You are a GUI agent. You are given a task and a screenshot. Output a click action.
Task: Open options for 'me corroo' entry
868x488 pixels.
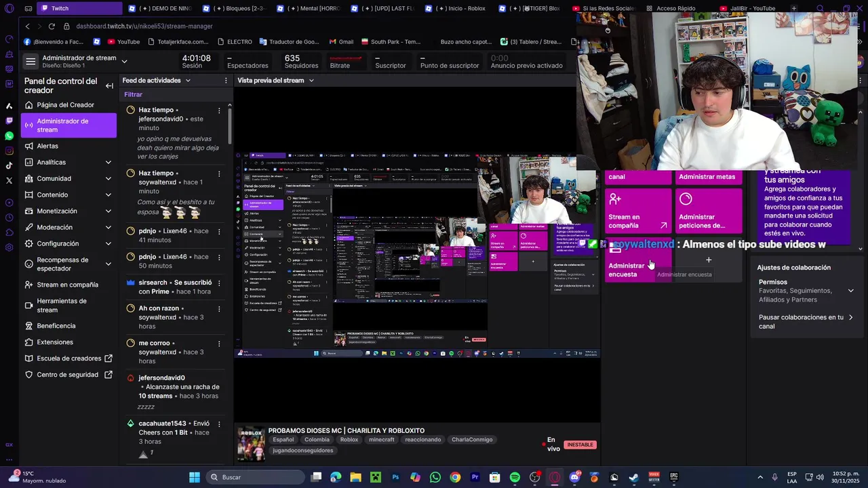pos(218,344)
